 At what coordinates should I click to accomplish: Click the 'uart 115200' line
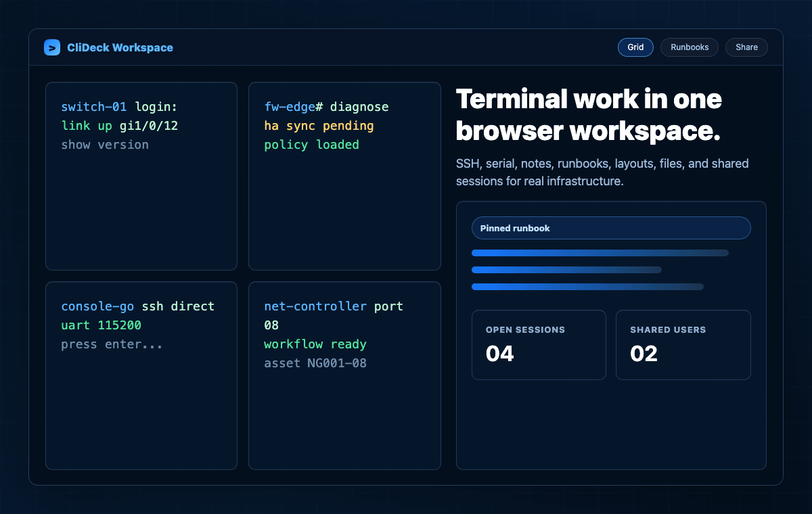pos(101,325)
